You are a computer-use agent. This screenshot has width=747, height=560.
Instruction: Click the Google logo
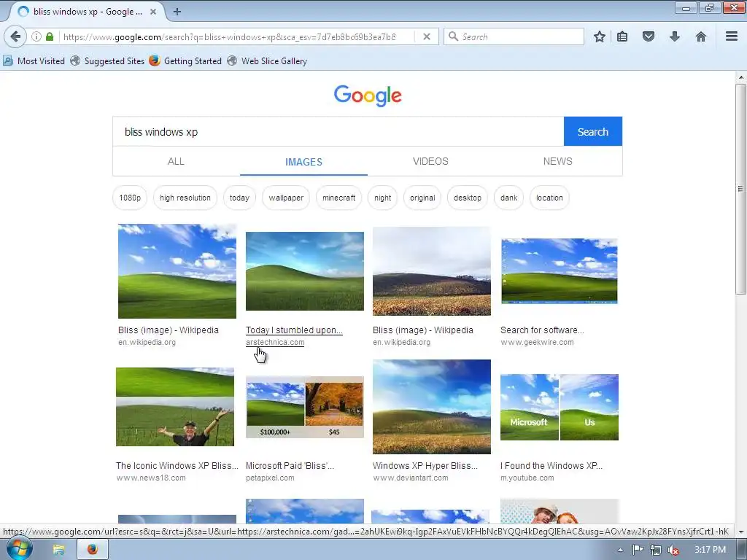(368, 96)
